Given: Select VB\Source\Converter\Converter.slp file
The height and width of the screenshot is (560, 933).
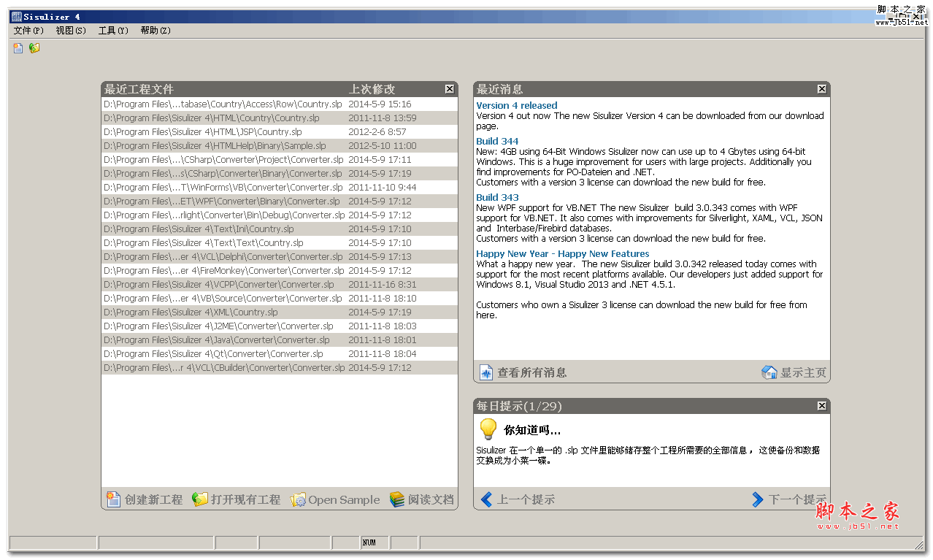Looking at the screenshot, I should pyautogui.click(x=280, y=299).
